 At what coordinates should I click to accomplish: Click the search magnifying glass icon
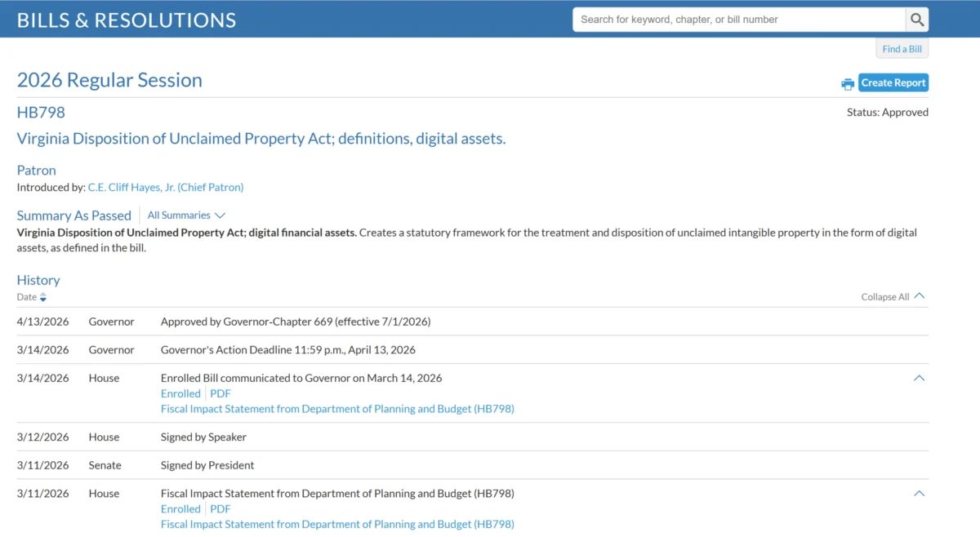click(x=916, y=19)
